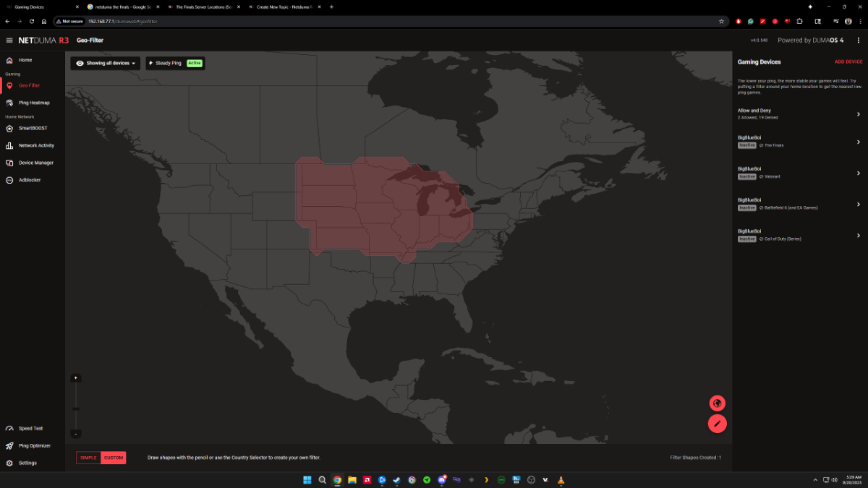Click the ADD DEVICE link
The height and width of the screenshot is (488, 868).
(848, 62)
